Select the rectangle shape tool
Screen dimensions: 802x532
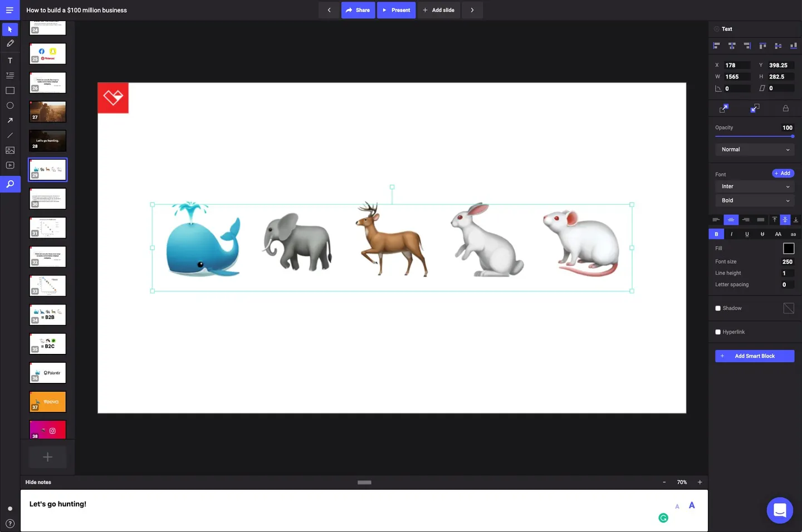coord(10,90)
